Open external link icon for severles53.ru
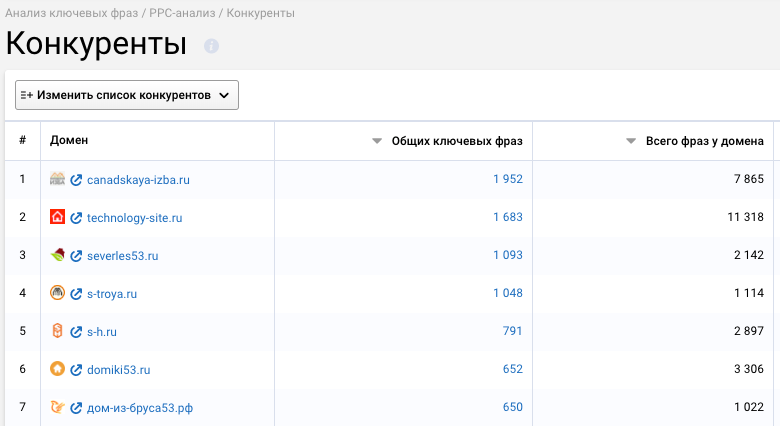 [76, 256]
